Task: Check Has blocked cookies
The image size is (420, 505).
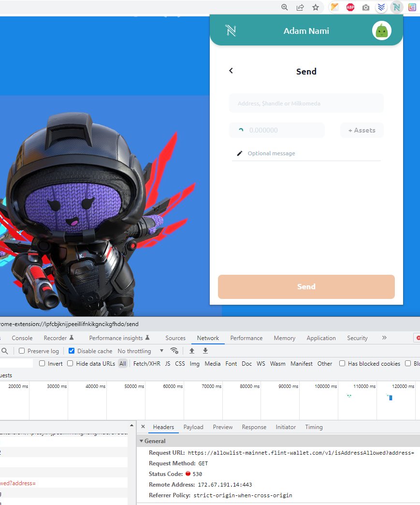Action: pyautogui.click(x=342, y=363)
